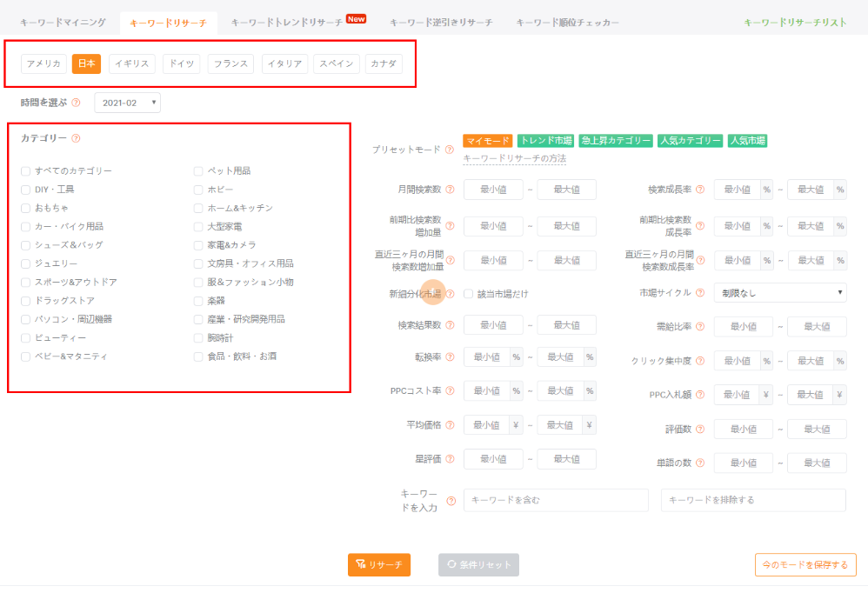Click help icon beside 市場サイクル label
This screenshot has width=868, height=593.
(x=700, y=293)
